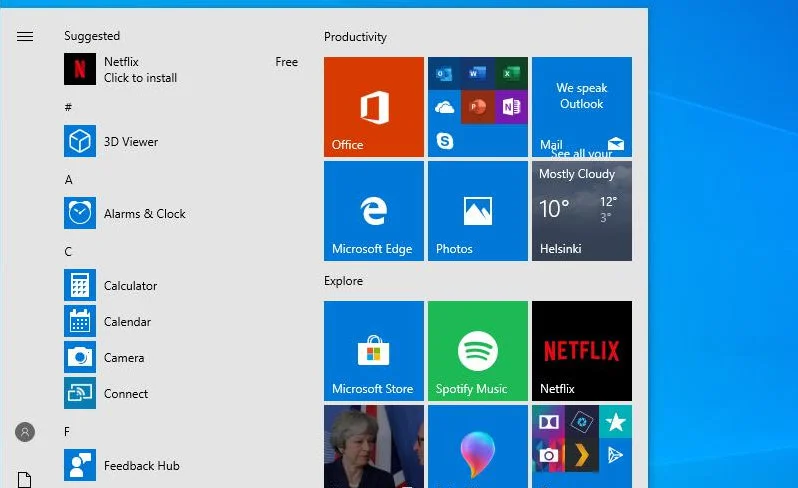Select 'Feedback Hub' text in app list
The image size is (798, 488).
click(x=141, y=466)
